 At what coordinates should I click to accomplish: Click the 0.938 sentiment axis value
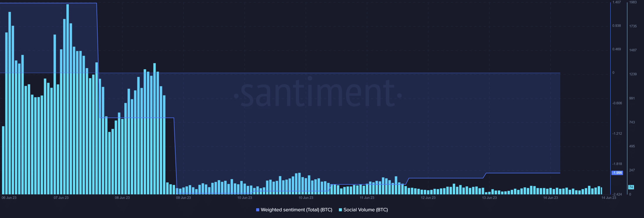(x=617, y=26)
